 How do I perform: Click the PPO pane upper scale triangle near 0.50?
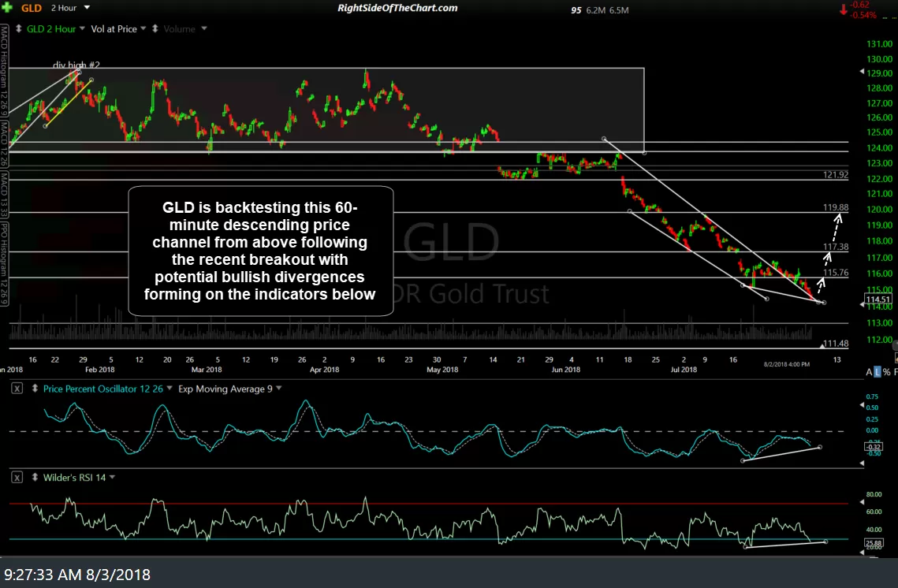(x=863, y=405)
